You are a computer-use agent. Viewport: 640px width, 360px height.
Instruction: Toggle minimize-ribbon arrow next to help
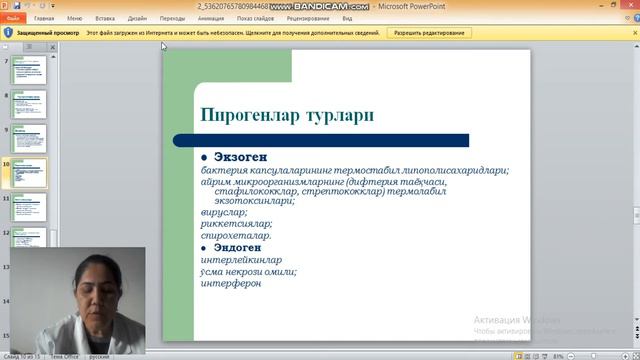click(628, 18)
